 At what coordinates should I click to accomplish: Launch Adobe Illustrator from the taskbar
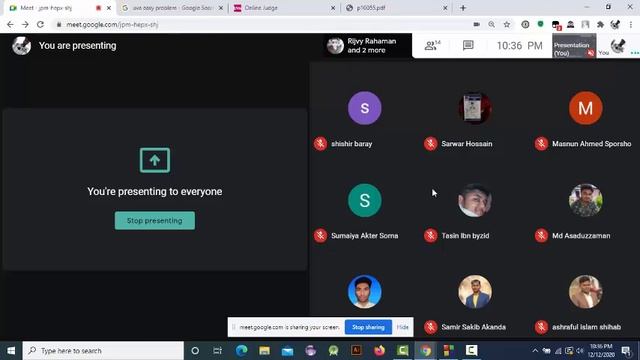coord(356,351)
